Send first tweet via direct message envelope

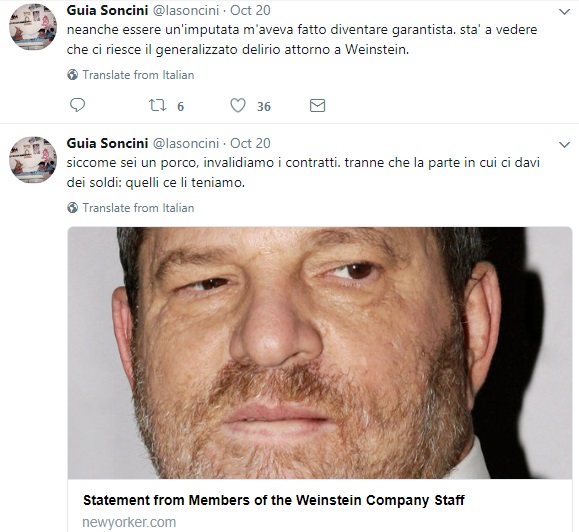click(317, 106)
